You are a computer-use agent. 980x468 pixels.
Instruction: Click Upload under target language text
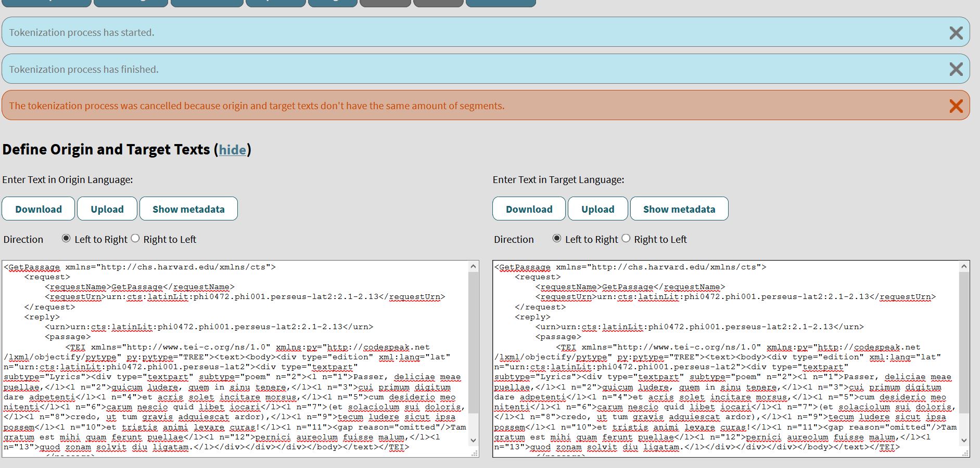[x=597, y=209]
